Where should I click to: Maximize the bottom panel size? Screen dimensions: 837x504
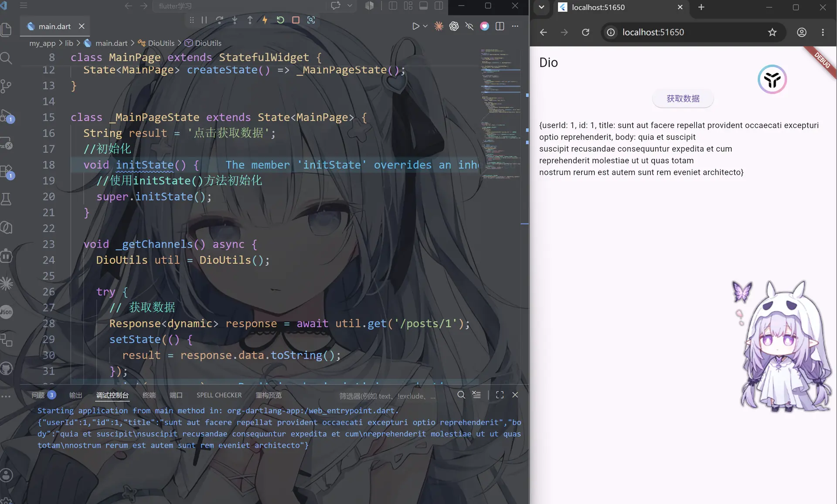500,395
